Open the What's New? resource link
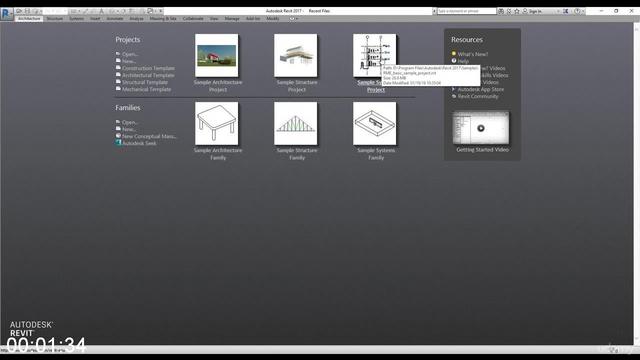The width and height of the screenshot is (640, 360). (473, 54)
